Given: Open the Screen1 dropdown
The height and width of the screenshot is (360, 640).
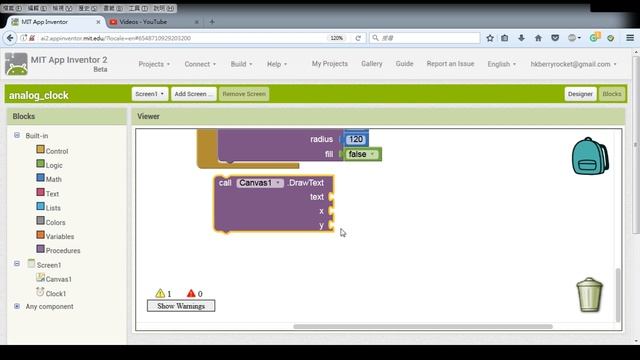Looking at the screenshot, I should (149, 94).
